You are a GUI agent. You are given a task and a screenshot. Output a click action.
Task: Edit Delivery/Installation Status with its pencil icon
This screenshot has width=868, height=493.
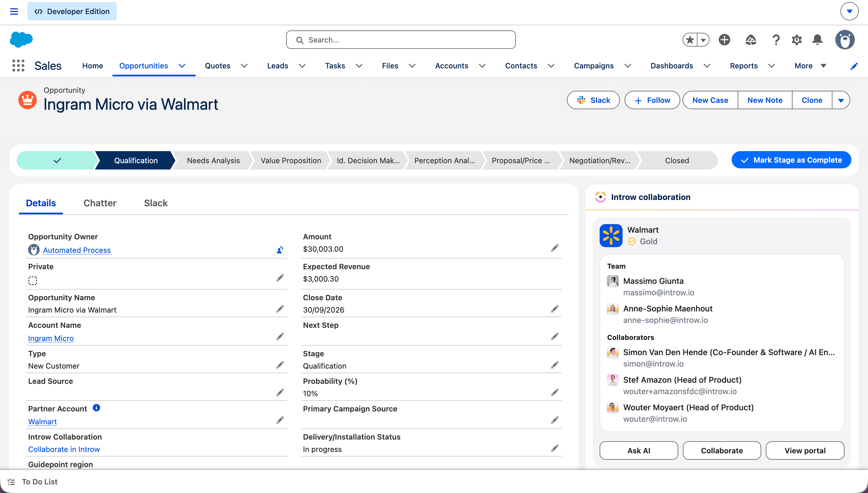(x=555, y=448)
